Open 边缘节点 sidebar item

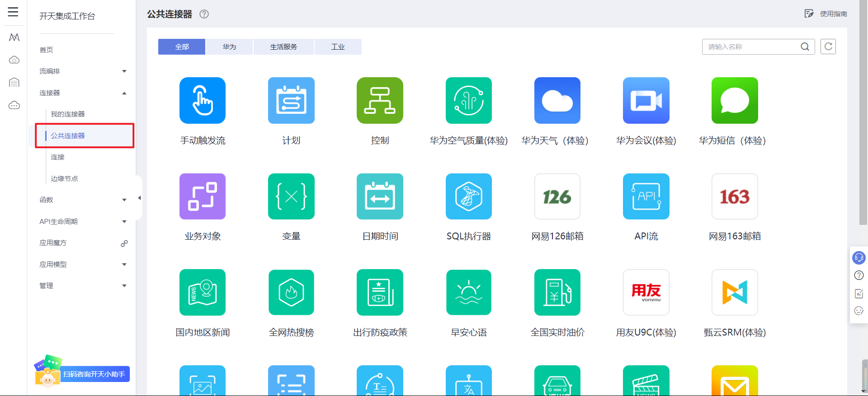coord(64,179)
